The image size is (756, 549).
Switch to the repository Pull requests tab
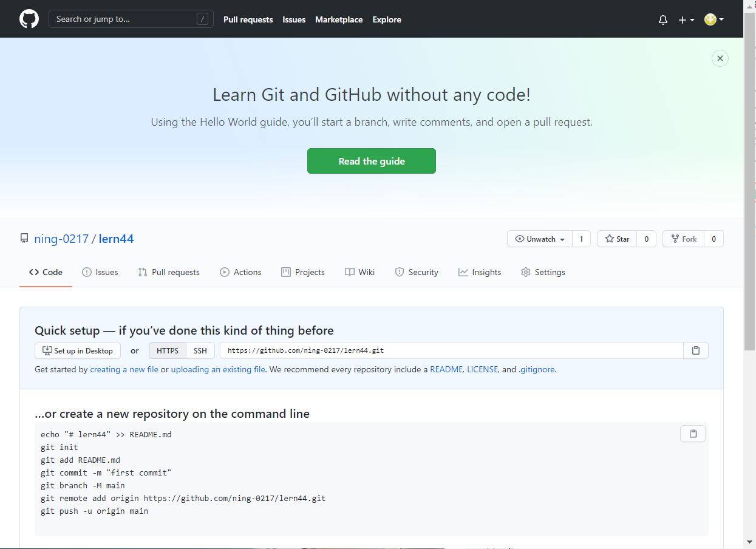pyautogui.click(x=169, y=272)
